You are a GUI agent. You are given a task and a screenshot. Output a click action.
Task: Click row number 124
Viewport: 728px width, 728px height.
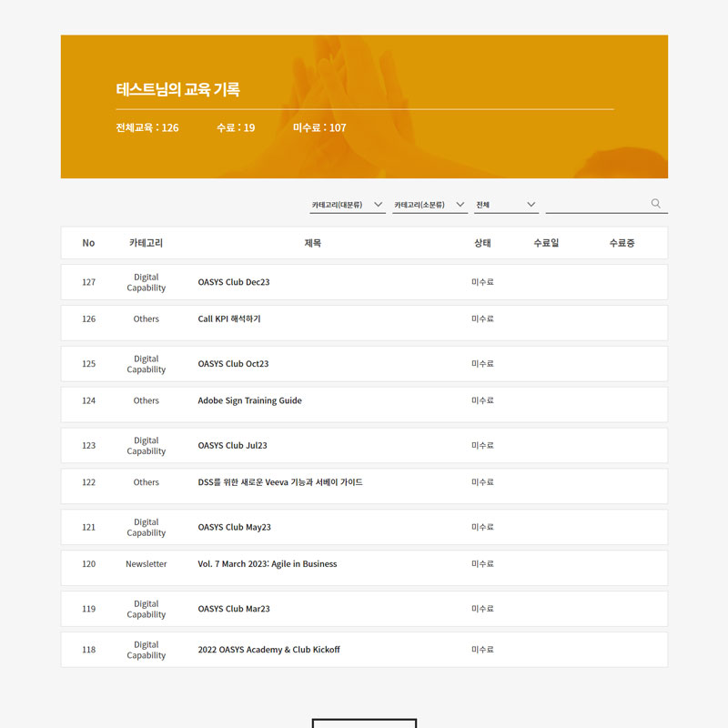coord(88,400)
